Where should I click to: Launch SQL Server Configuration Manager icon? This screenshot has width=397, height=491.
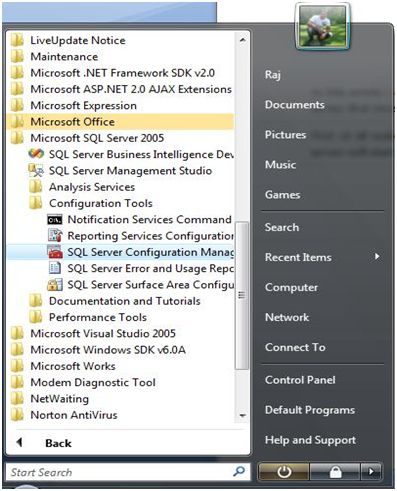(x=55, y=252)
